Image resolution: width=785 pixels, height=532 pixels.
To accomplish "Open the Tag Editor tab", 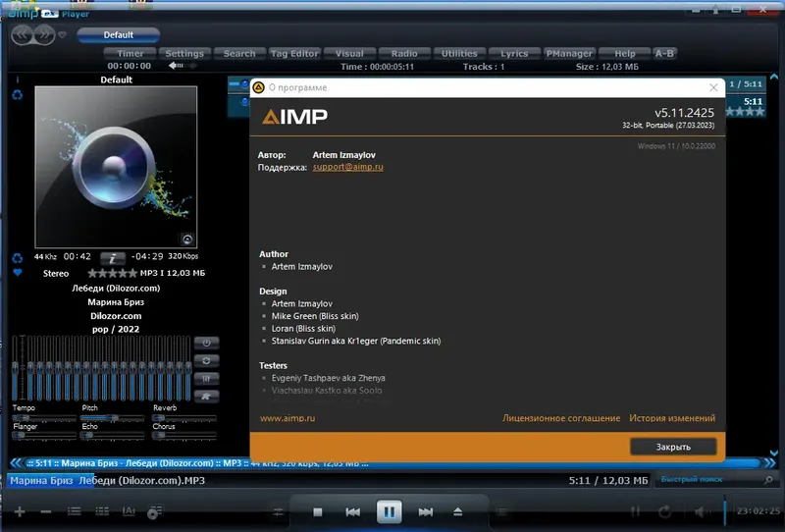I will tap(294, 54).
